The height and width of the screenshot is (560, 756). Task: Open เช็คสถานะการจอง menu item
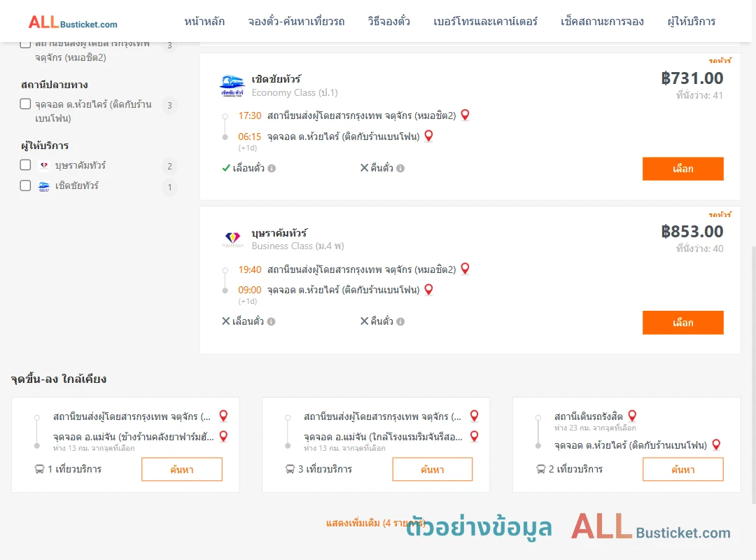(602, 22)
